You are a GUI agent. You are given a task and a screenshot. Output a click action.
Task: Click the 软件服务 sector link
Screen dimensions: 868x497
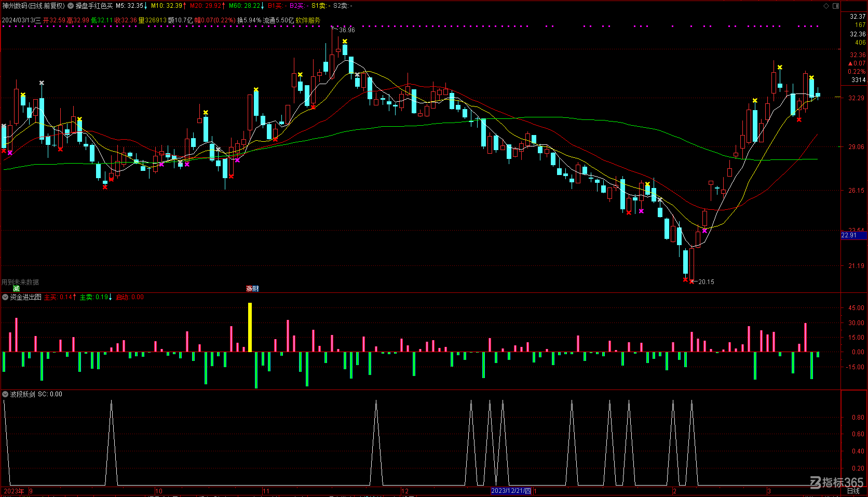pos(308,20)
